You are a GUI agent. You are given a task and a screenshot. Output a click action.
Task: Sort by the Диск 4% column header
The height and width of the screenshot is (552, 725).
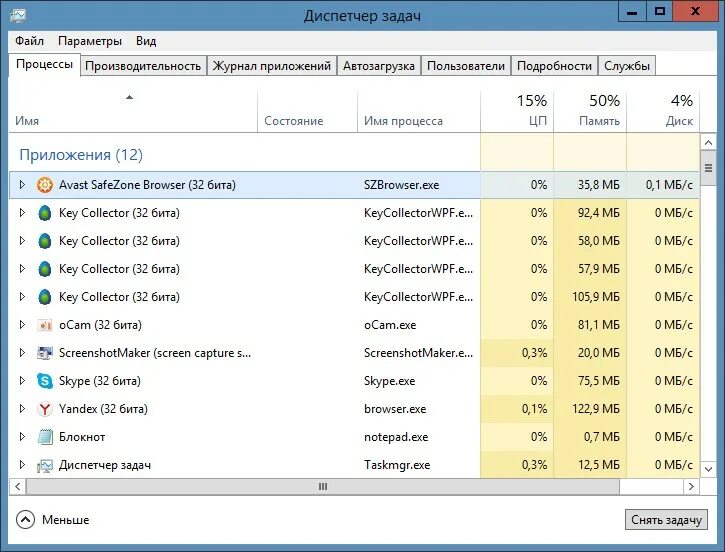(663, 111)
